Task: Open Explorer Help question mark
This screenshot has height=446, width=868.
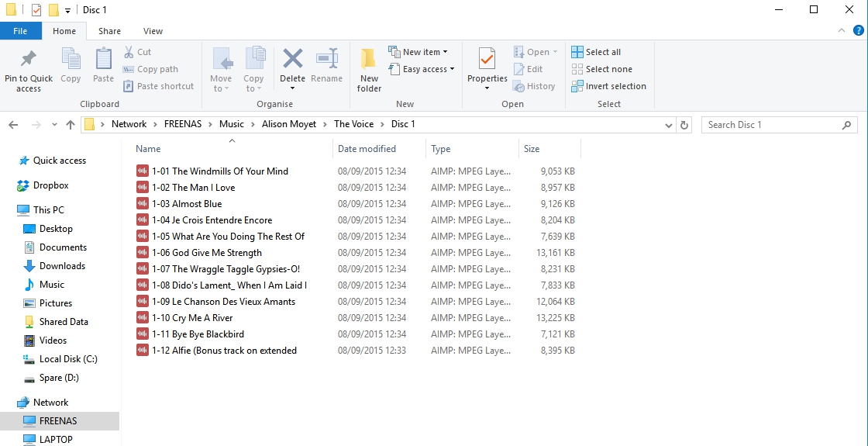Action: [858, 30]
